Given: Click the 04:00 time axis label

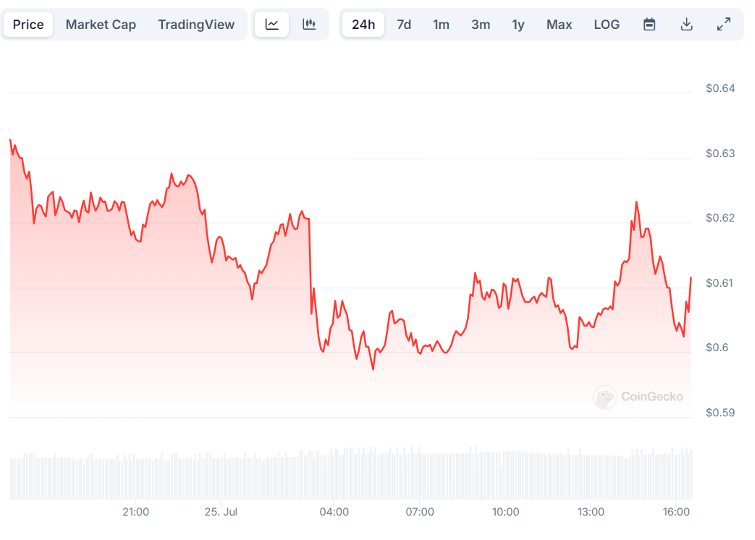Looking at the screenshot, I should pyautogui.click(x=334, y=512).
